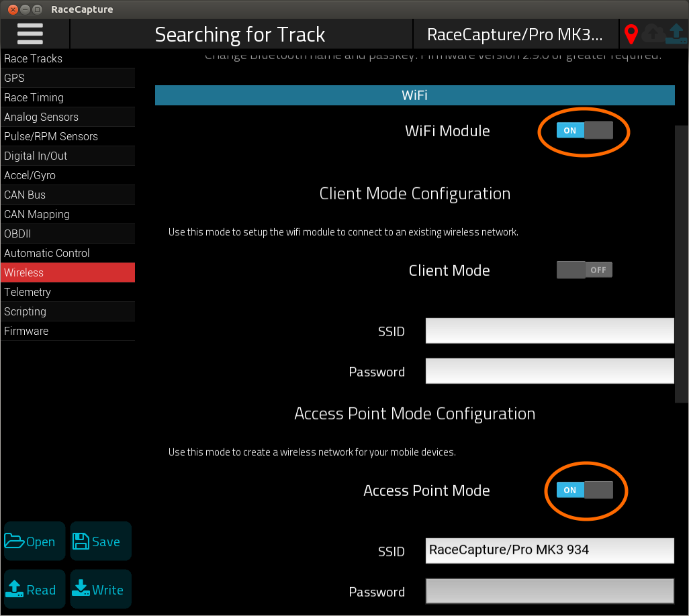Select GPS in sidebar

(x=68, y=78)
